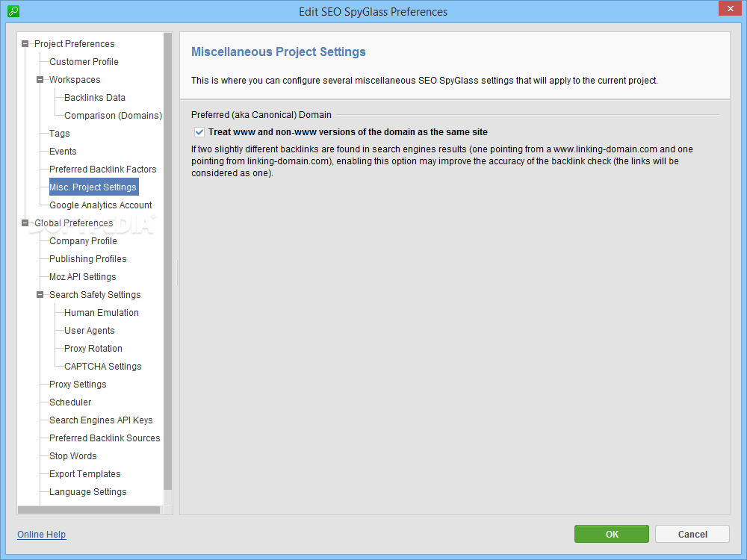
Task: Open Stop Words settings
Action: (x=73, y=456)
